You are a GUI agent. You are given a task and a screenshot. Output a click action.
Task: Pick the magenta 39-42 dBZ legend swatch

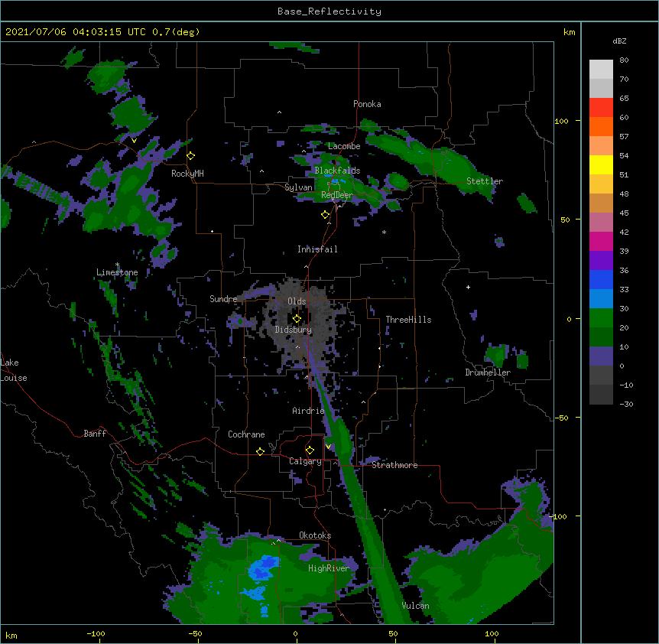point(601,241)
